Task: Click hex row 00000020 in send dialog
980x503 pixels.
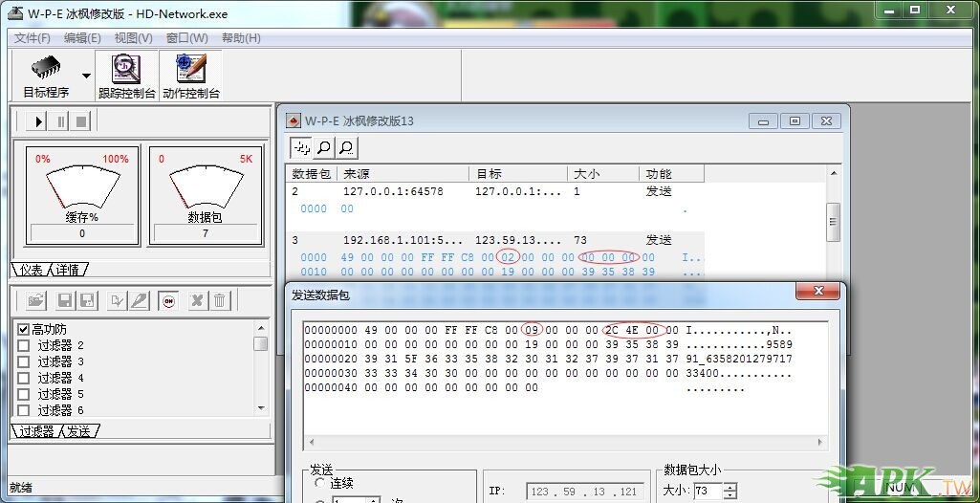Action: [548, 359]
